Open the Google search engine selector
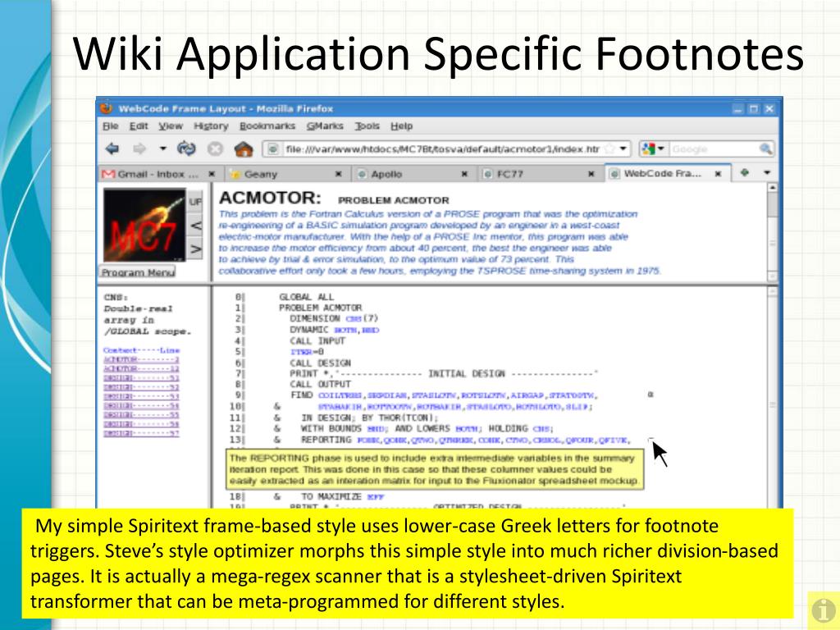This screenshot has height=630, width=840. pos(653,149)
